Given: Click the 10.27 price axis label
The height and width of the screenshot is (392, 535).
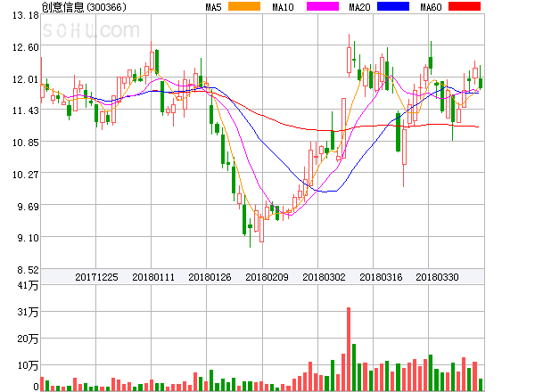Looking at the screenshot, I should click(26, 175).
